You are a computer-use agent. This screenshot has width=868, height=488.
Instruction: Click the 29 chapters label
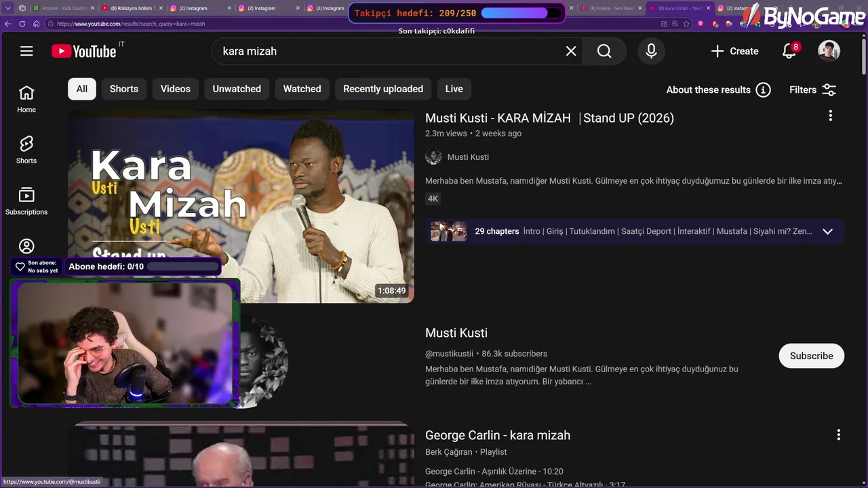(x=497, y=231)
